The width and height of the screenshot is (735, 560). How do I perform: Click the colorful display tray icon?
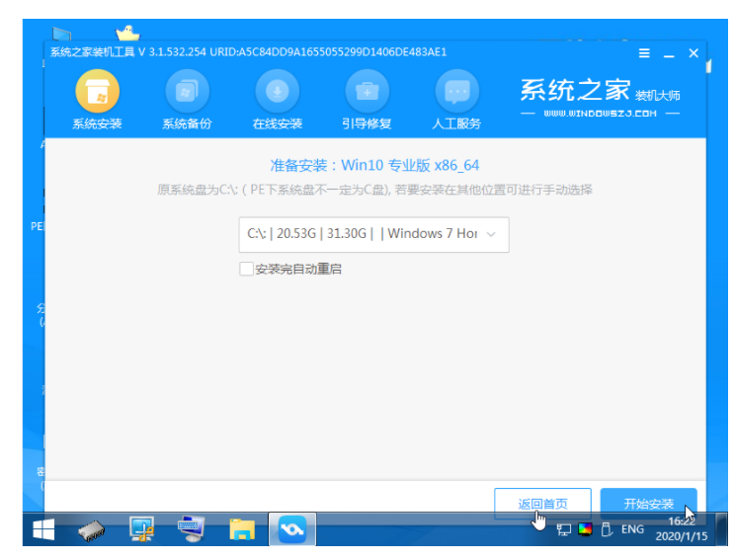coord(585,529)
